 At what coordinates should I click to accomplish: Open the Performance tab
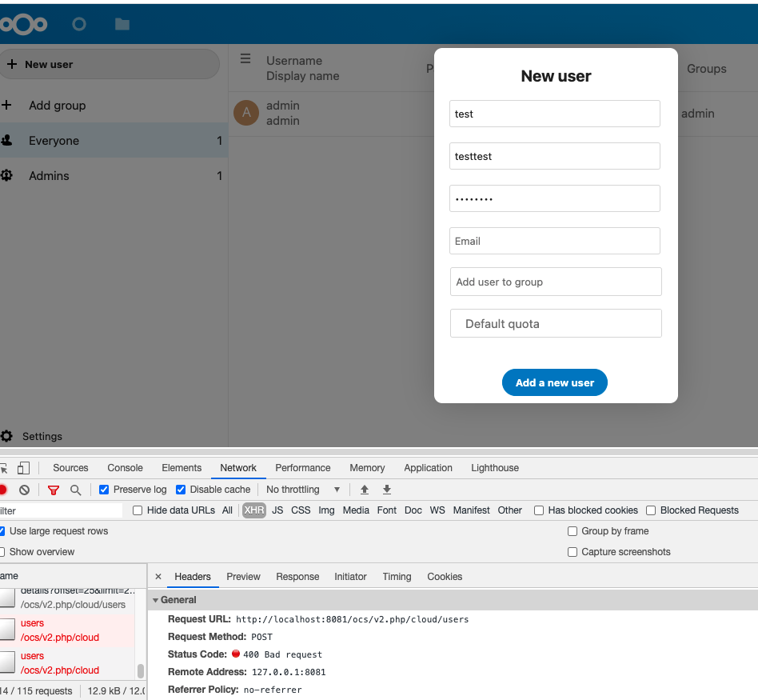pos(302,468)
